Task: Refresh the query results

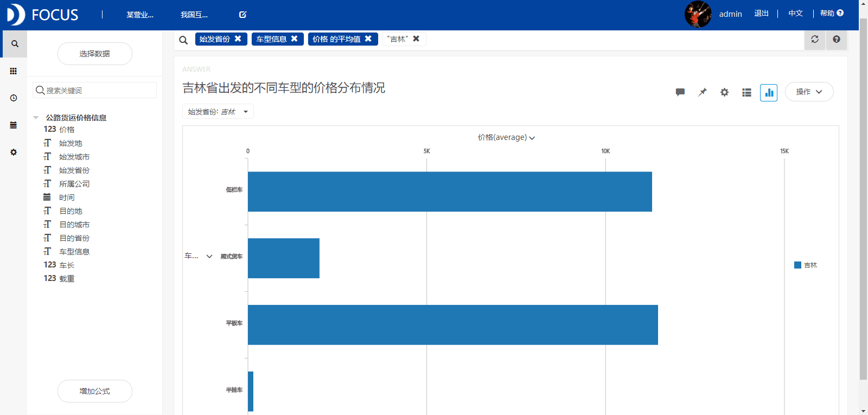Action: pyautogui.click(x=815, y=39)
